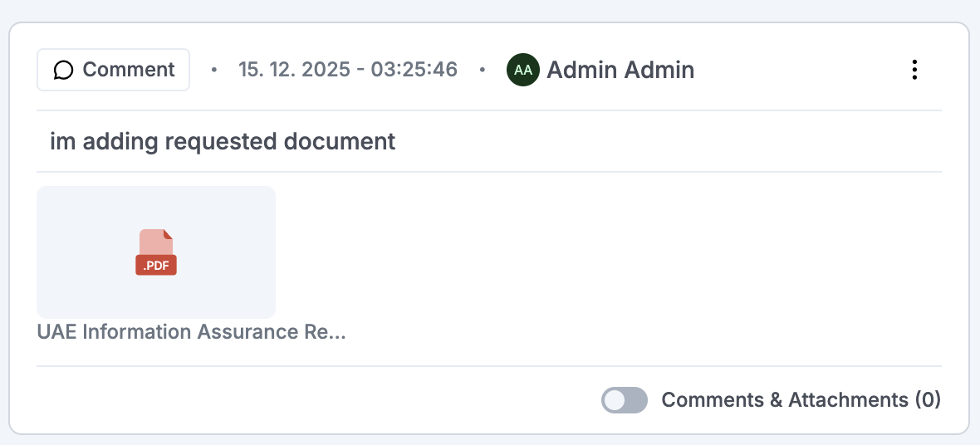Open the Admin Admin author name
The width and height of the screenshot is (980, 445).
(x=620, y=70)
